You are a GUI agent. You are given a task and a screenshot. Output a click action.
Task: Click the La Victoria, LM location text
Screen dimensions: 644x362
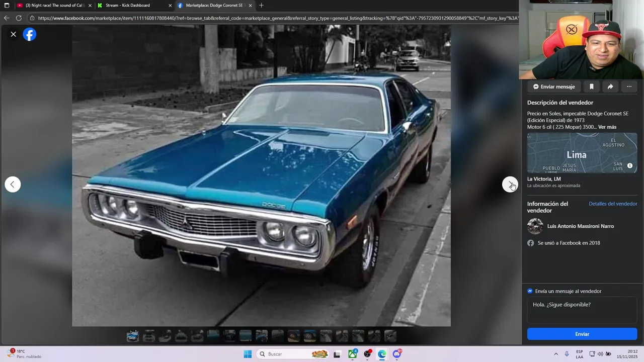(544, 179)
